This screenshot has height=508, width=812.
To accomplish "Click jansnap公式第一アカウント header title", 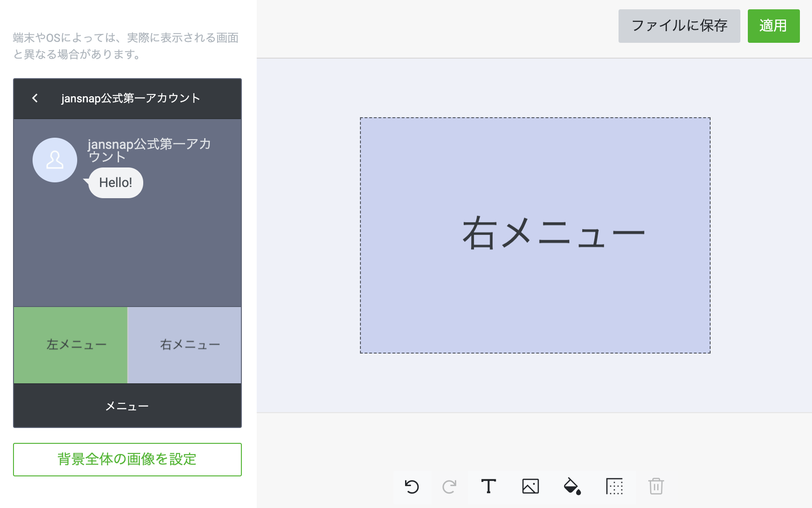I will coord(131,98).
